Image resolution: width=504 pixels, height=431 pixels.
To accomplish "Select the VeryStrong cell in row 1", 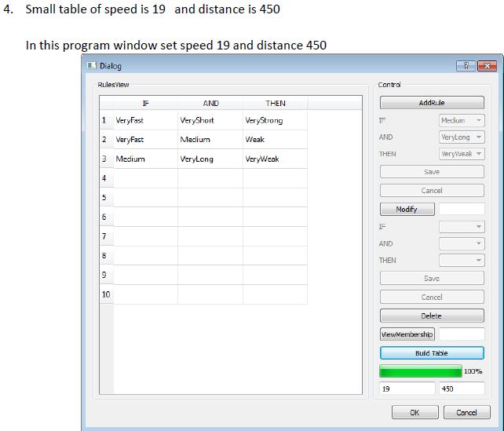I will coord(274,121).
